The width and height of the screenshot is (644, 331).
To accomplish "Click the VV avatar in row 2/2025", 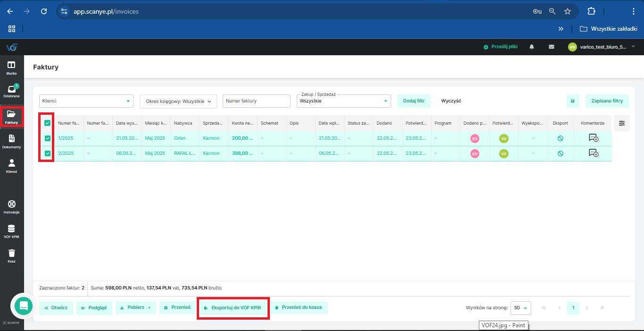I will [x=504, y=154].
